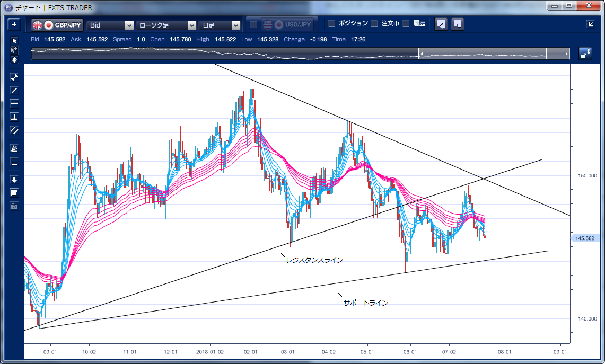Enable the USD/JPY comparison checkbox
The width and height of the screenshot is (605, 364).
point(253,25)
